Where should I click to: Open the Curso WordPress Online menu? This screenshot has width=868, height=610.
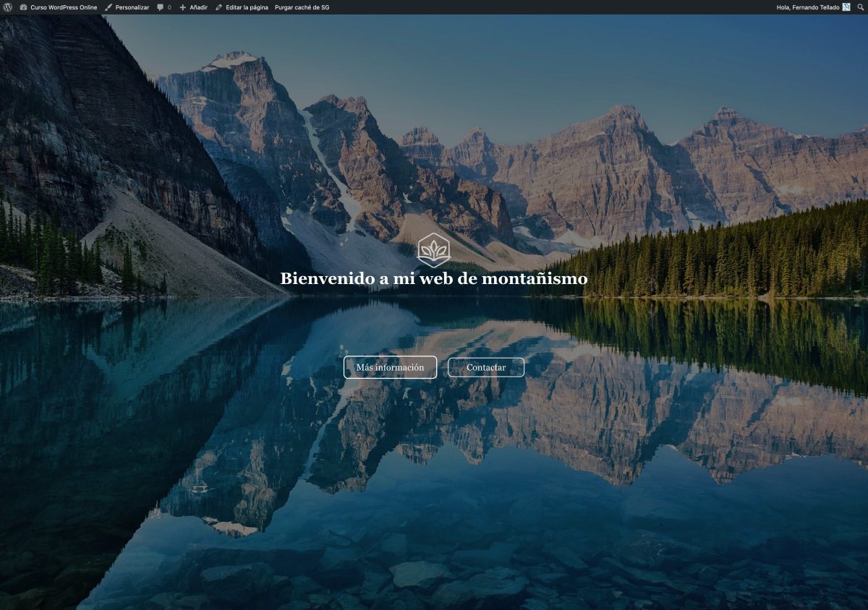pos(63,7)
